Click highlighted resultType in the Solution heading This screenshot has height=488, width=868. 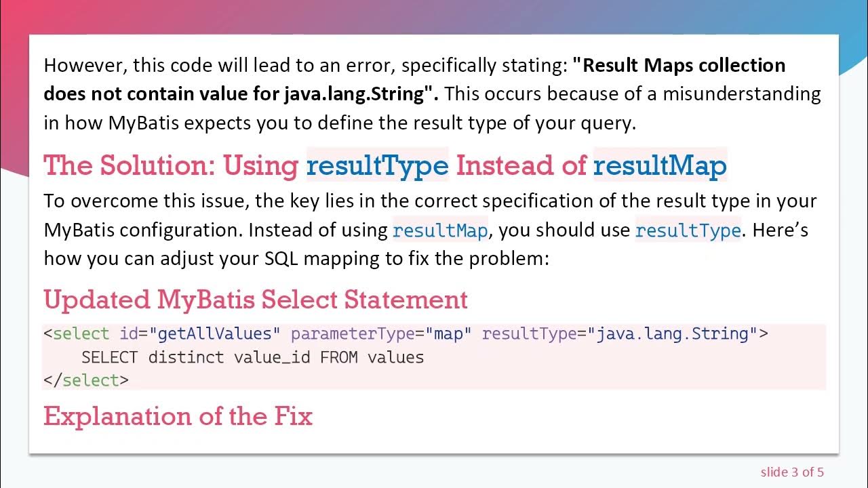pyautogui.click(x=377, y=165)
